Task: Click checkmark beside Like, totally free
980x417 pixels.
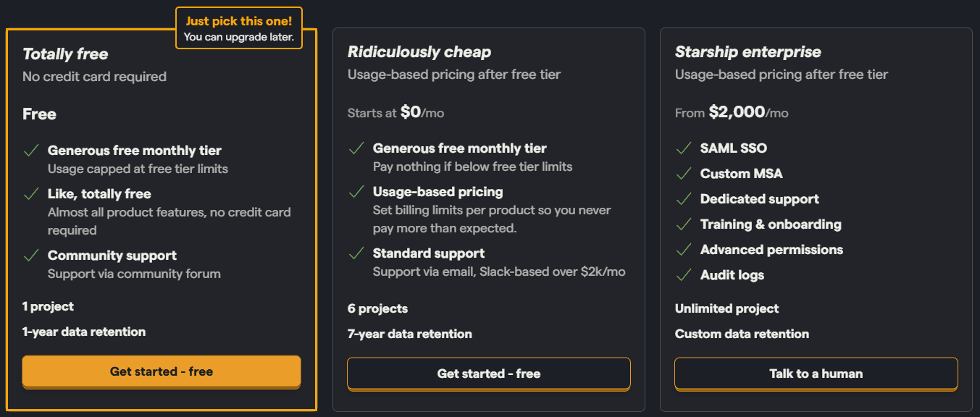Action: point(31,194)
